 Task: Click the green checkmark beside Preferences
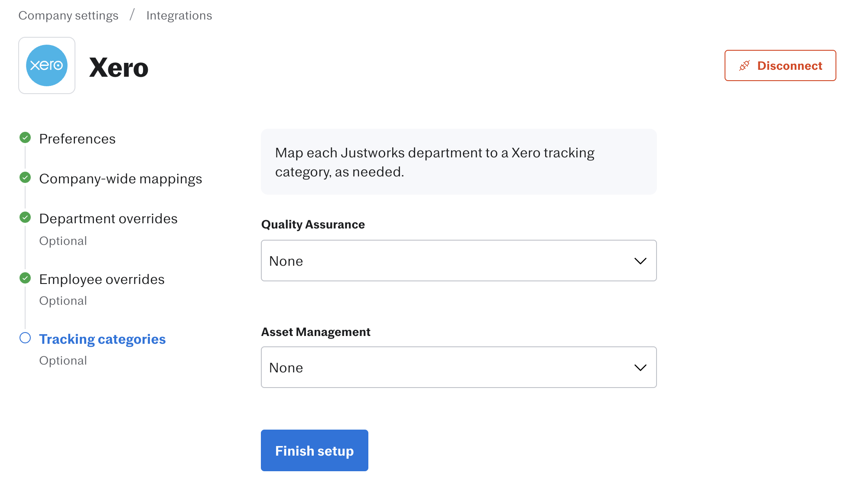[x=25, y=138]
